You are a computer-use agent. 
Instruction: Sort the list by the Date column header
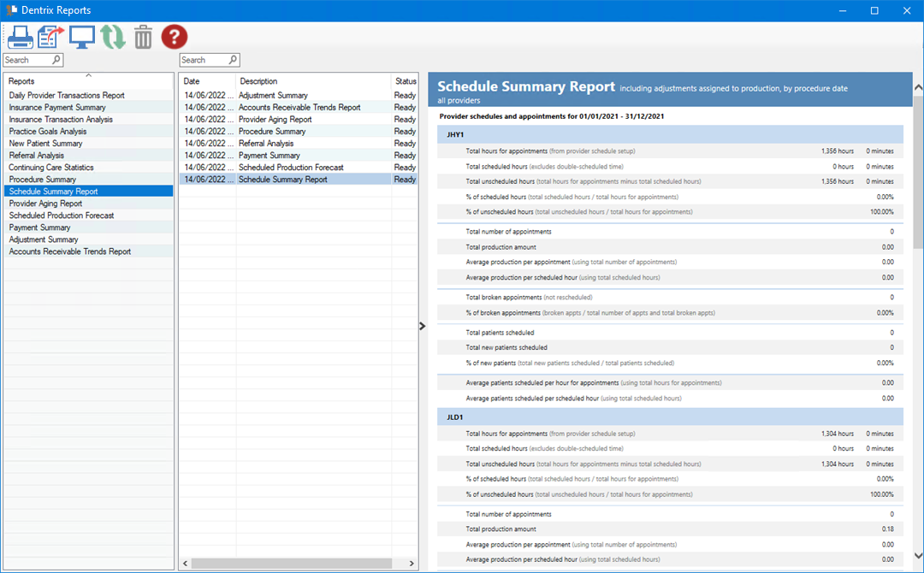pos(207,81)
